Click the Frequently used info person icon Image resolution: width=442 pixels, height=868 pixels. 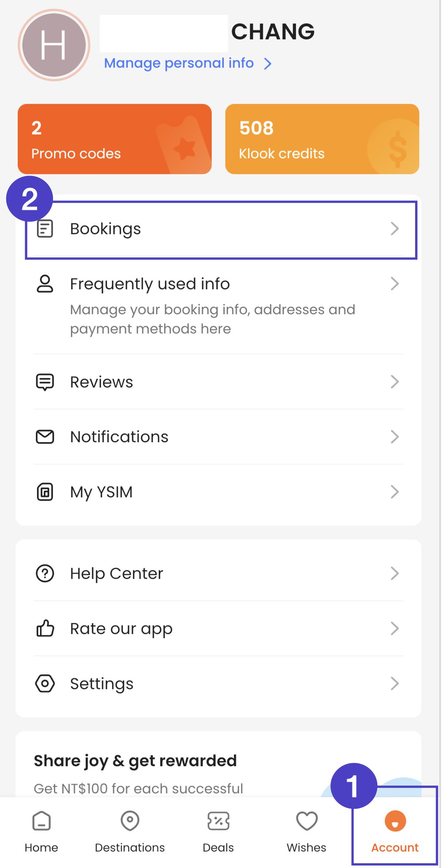click(45, 284)
